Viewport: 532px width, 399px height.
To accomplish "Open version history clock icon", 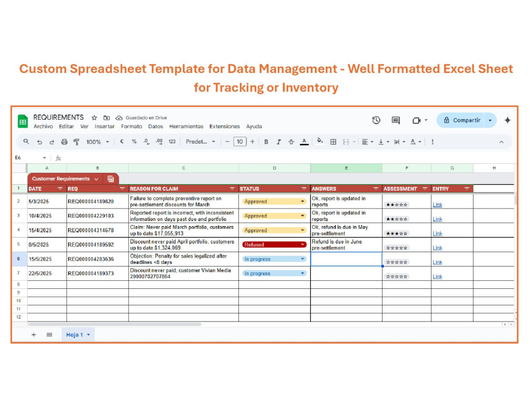I will click(376, 120).
